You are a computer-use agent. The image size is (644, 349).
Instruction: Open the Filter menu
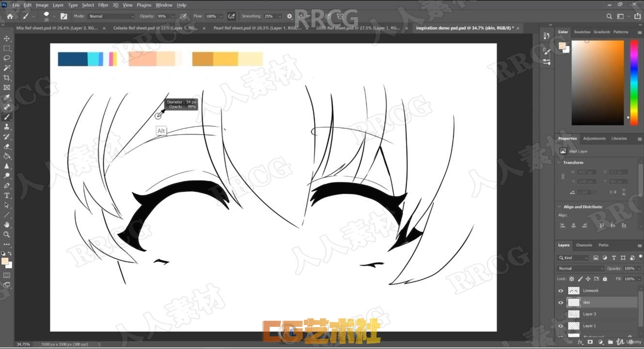click(103, 5)
